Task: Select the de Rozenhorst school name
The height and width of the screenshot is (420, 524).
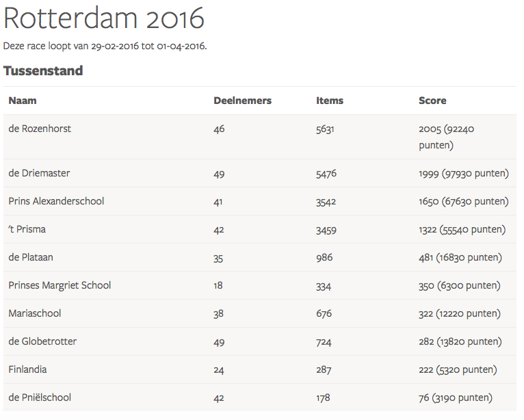Action: [40, 129]
